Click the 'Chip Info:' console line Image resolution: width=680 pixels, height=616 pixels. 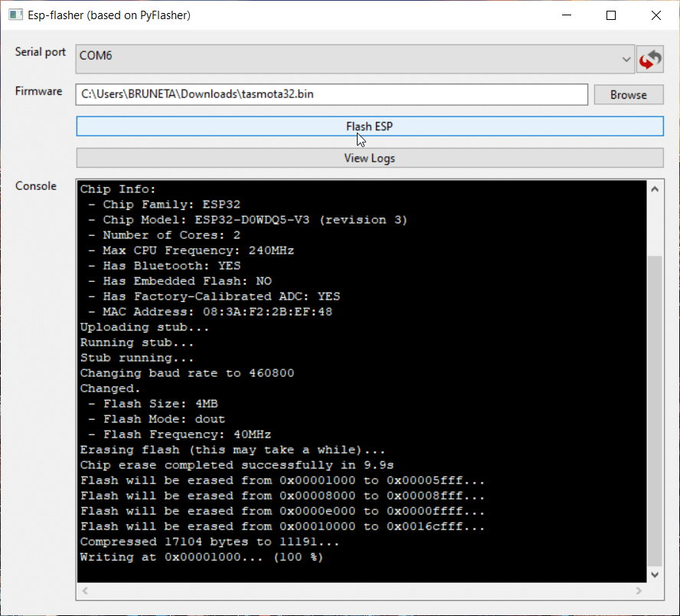pos(117,189)
